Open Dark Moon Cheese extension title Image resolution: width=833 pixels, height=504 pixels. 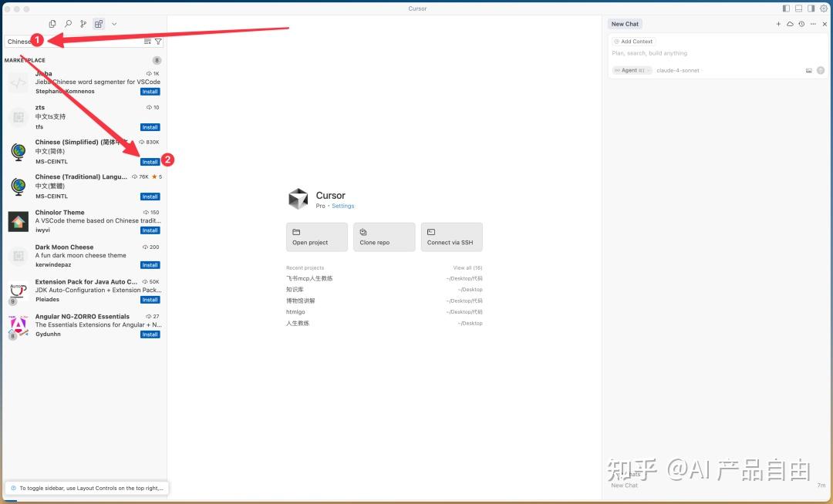[64, 247]
